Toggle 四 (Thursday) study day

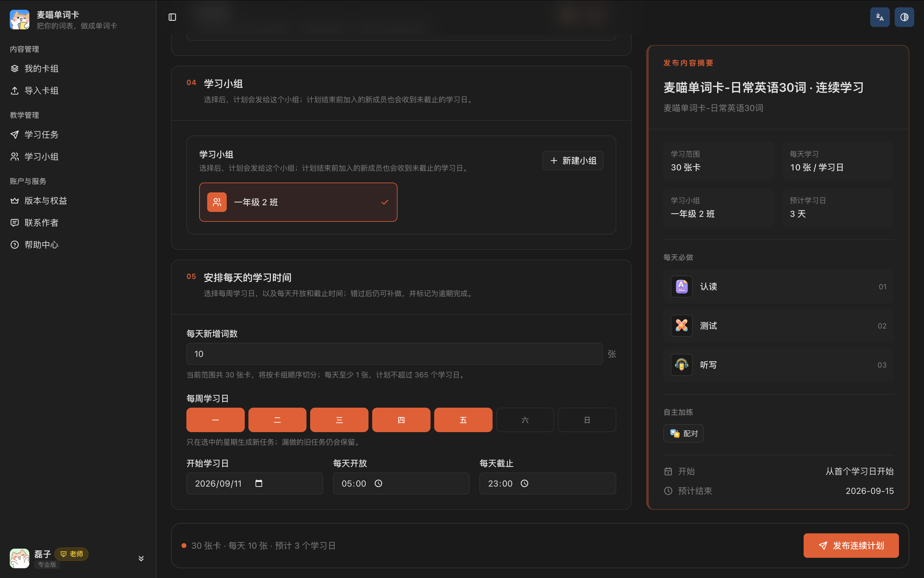click(x=401, y=420)
